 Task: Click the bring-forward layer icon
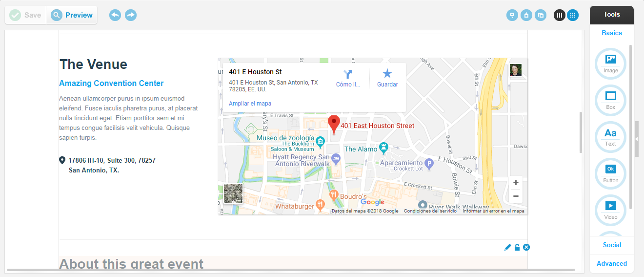coord(526,15)
